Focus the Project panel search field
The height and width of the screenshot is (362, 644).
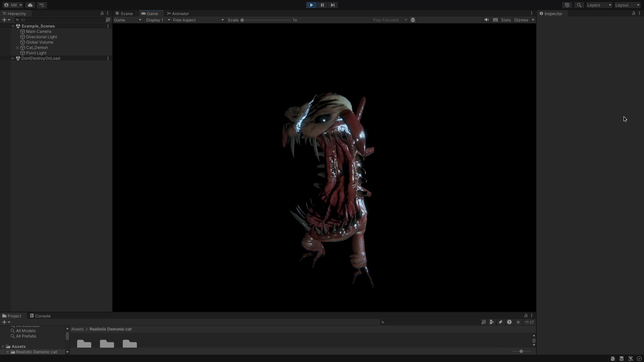[x=430, y=322]
